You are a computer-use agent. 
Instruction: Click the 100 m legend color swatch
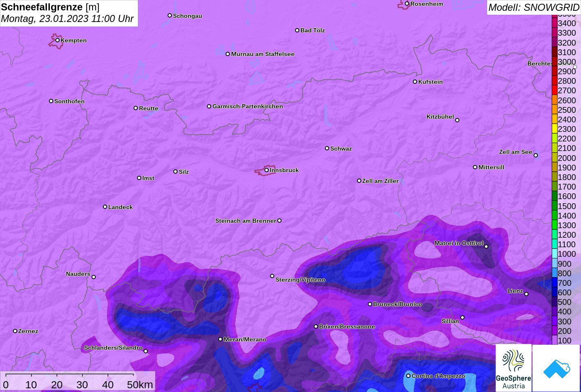[554, 340]
